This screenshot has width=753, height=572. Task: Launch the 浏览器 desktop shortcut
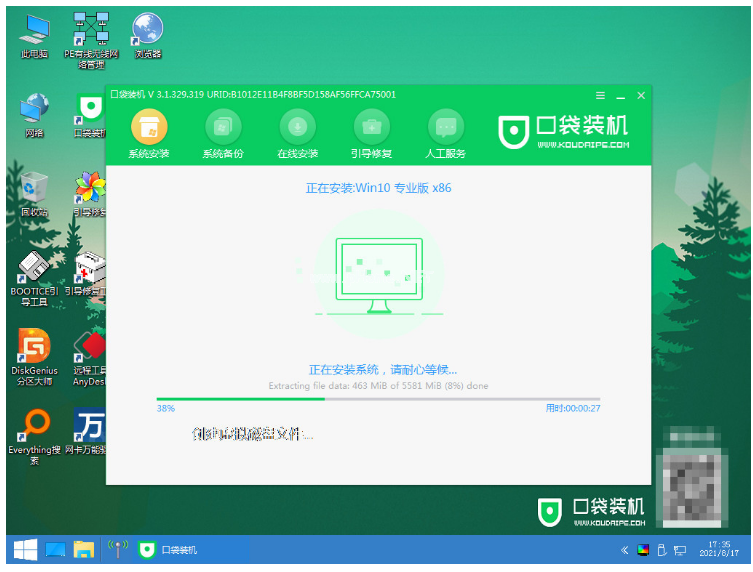(147, 34)
